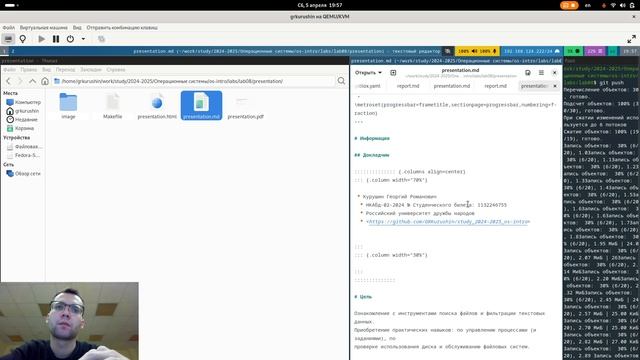Go up to parent folder

click(32, 81)
